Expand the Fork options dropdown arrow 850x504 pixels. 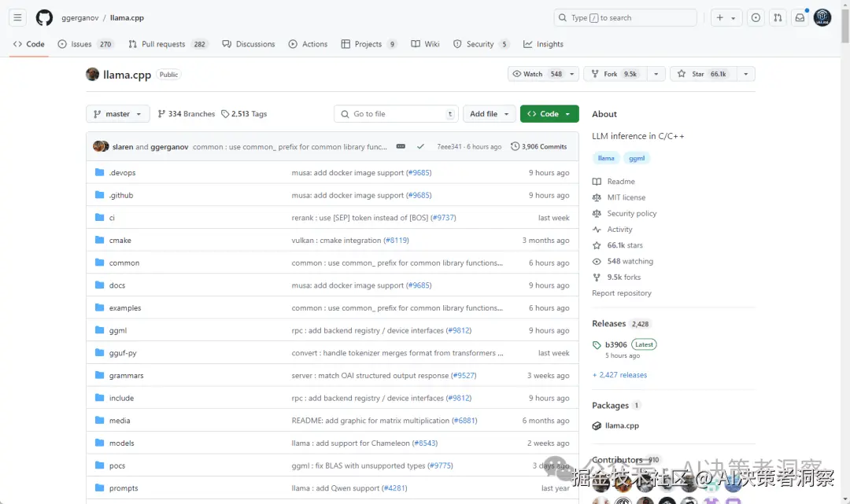coord(656,74)
